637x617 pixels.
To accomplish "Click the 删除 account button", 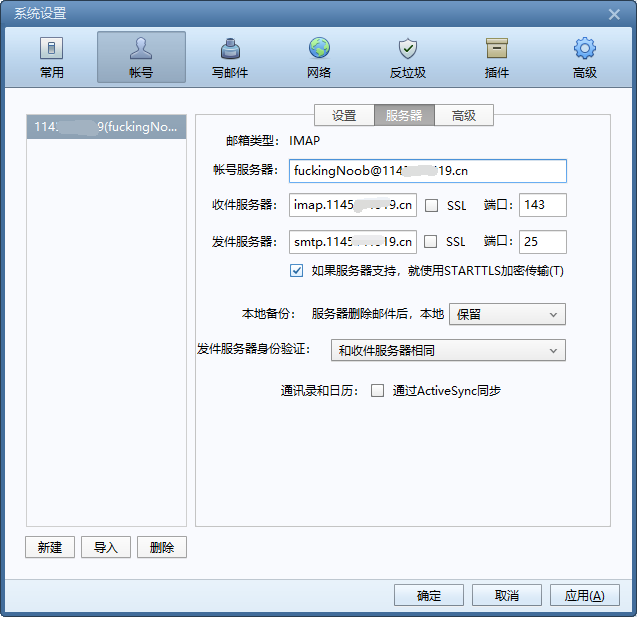I will click(162, 547).
